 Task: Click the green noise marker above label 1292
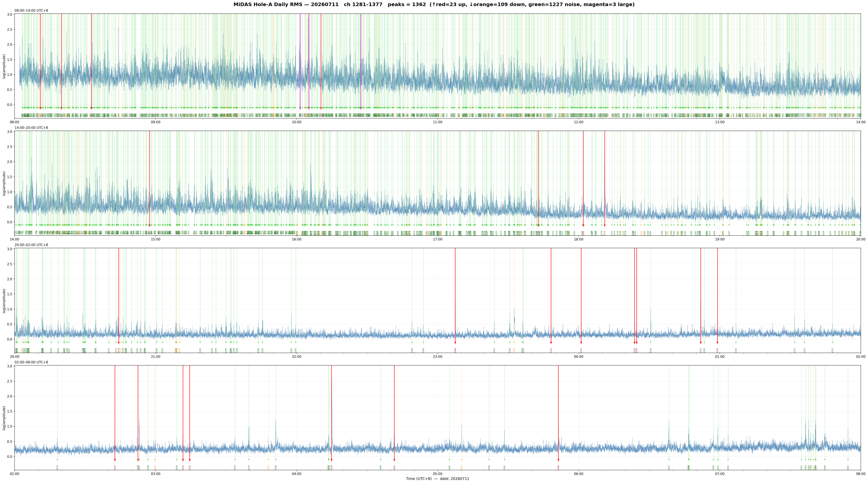200,342
